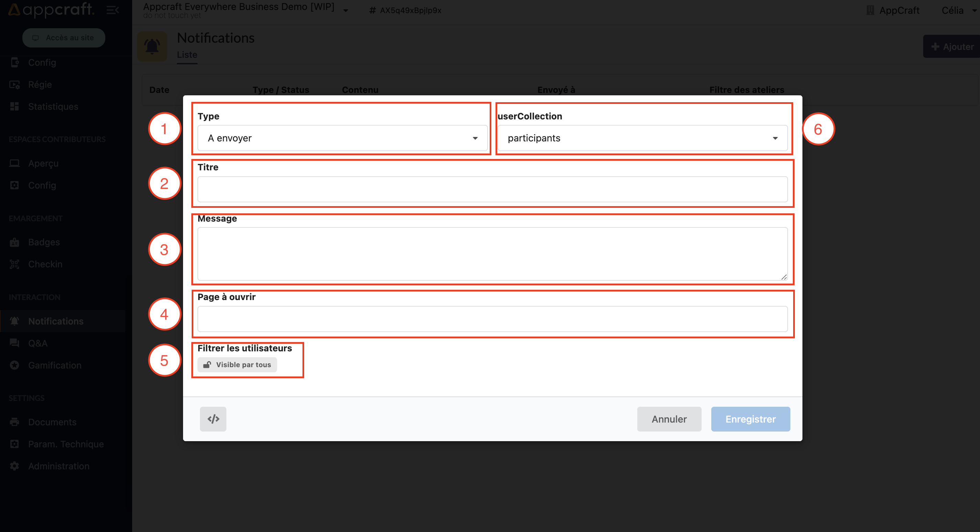The image size is (980, 532).
Task: Click into the Titre input field
Action: (492, 189)
